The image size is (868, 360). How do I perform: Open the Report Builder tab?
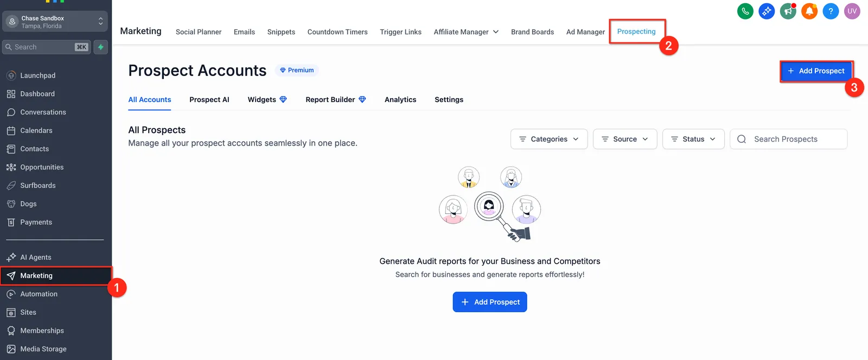click(x=336, y=100)
